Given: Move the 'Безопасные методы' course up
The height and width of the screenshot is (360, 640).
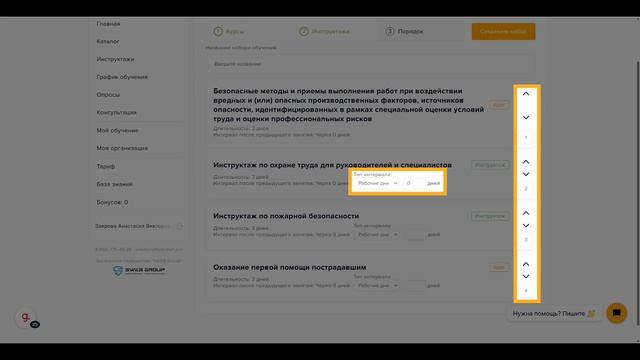Looking at the screenshot, I should point(526,93).
